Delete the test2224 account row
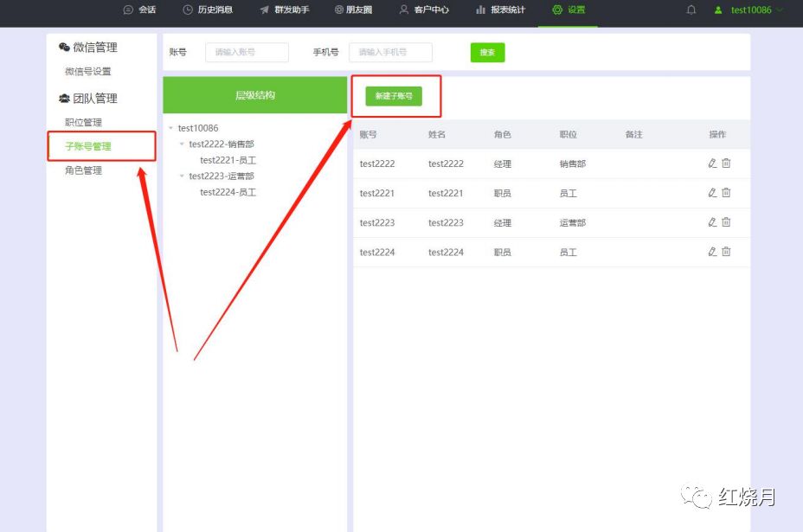This screenshot has height=532, width=803. click(x=726, y=252)
